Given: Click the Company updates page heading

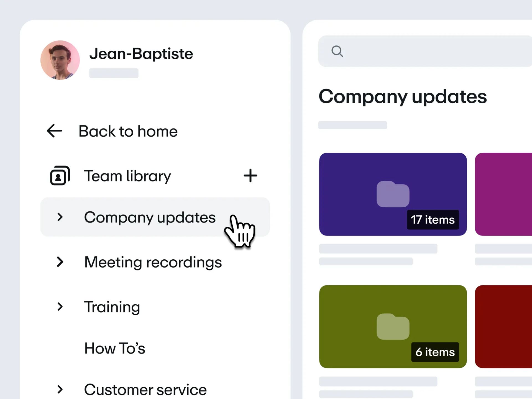Looking at the screenshot, I should tap(403, 97).
